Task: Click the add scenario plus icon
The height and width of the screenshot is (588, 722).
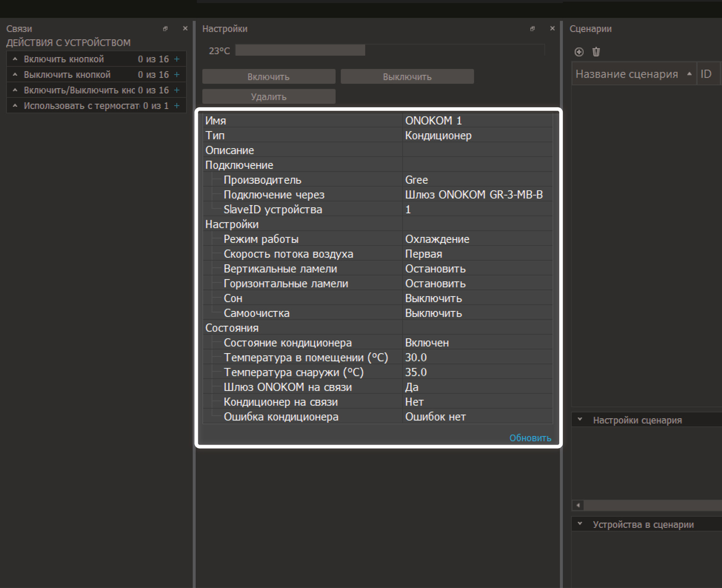Action: 579,52
